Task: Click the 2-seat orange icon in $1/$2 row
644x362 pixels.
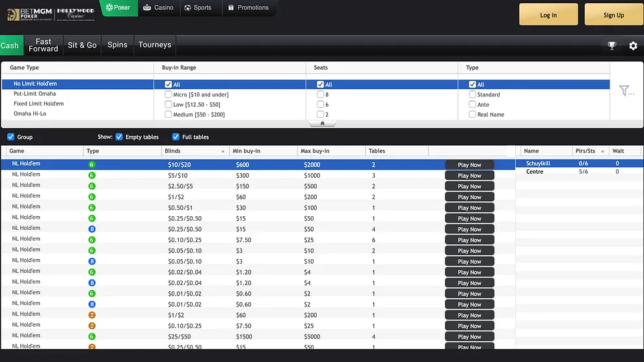Action: tap(92, 314)
